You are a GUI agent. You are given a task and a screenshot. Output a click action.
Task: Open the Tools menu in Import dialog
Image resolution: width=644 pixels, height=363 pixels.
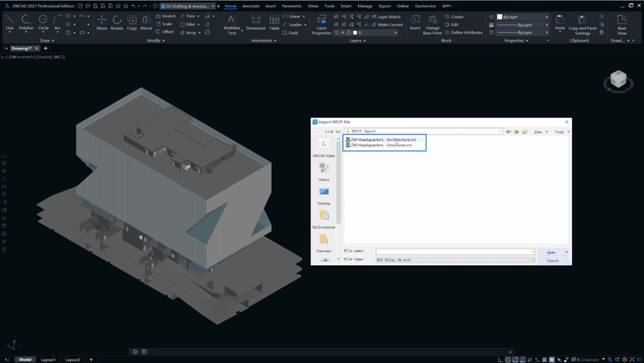562,132
